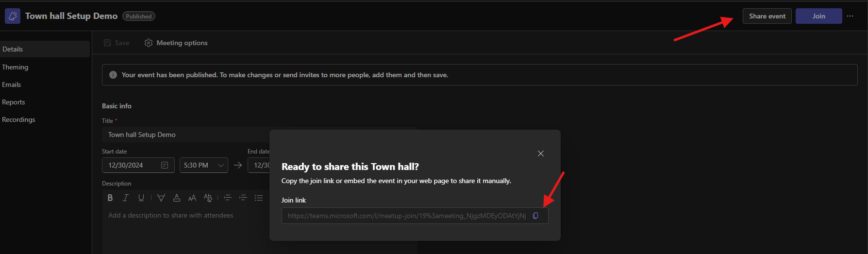Join the Town hall event
The image size is (868, 254).
(818, 16)
